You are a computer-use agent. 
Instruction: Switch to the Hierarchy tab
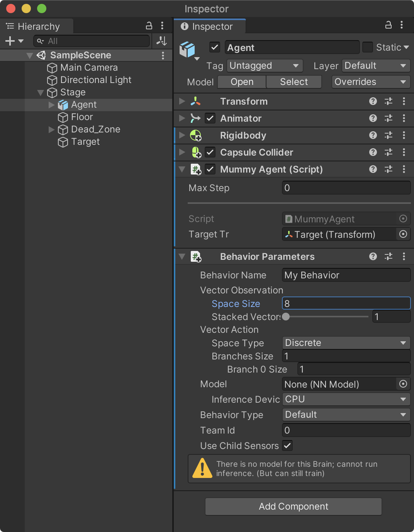(37, 26)
